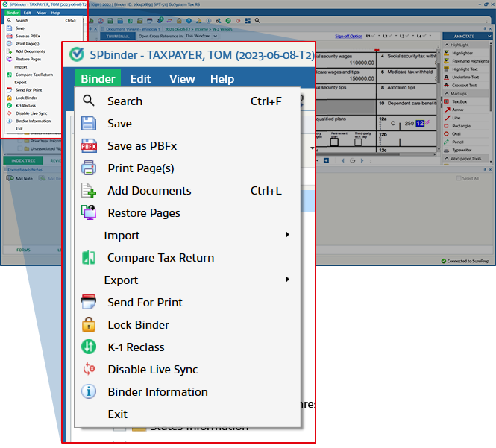Click the Connected to SurePrep status indicator
Viewport: 496px width, 448px height.
(465, 261)
